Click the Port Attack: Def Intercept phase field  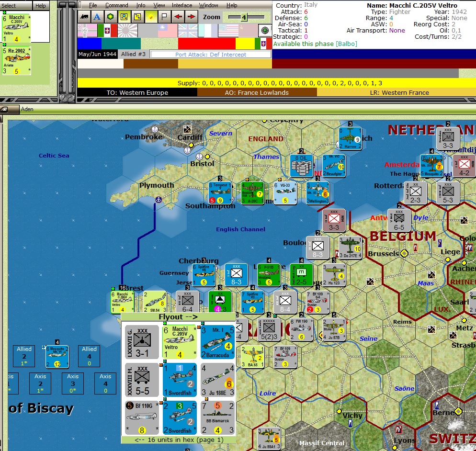[211, 54]
